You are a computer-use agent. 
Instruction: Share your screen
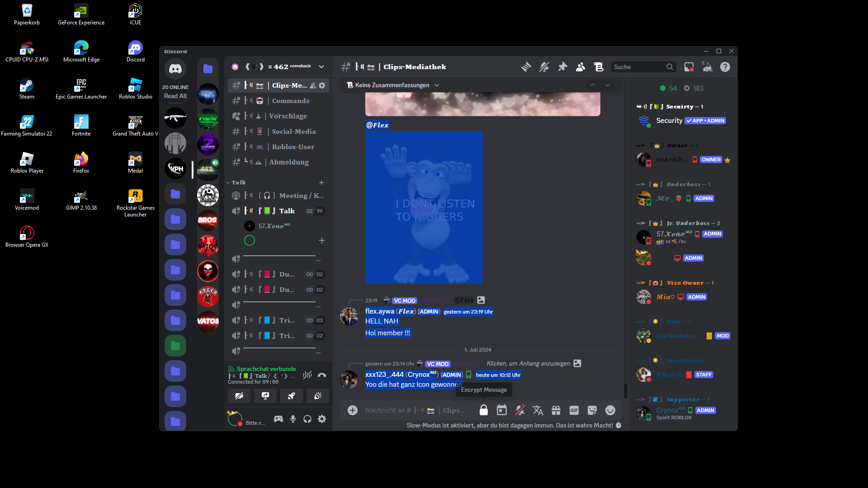tap(265, 396)
